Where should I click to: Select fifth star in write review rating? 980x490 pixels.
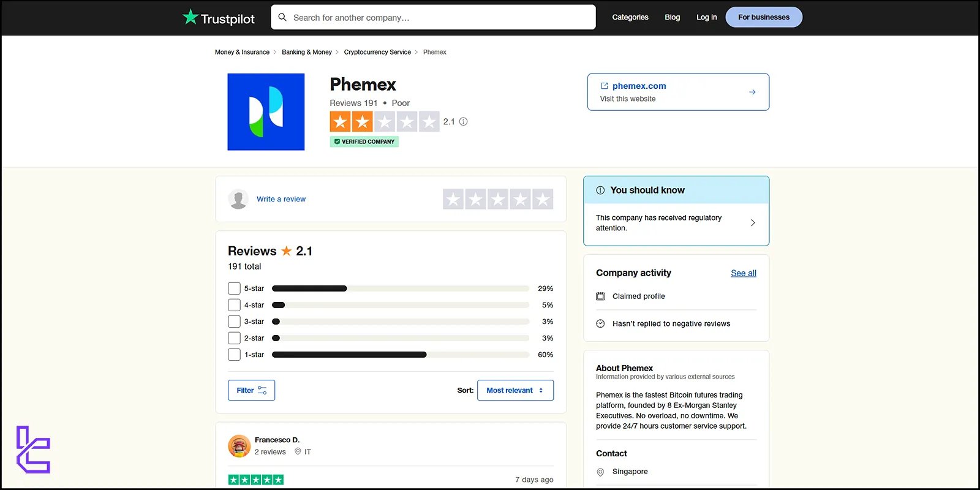543,199
